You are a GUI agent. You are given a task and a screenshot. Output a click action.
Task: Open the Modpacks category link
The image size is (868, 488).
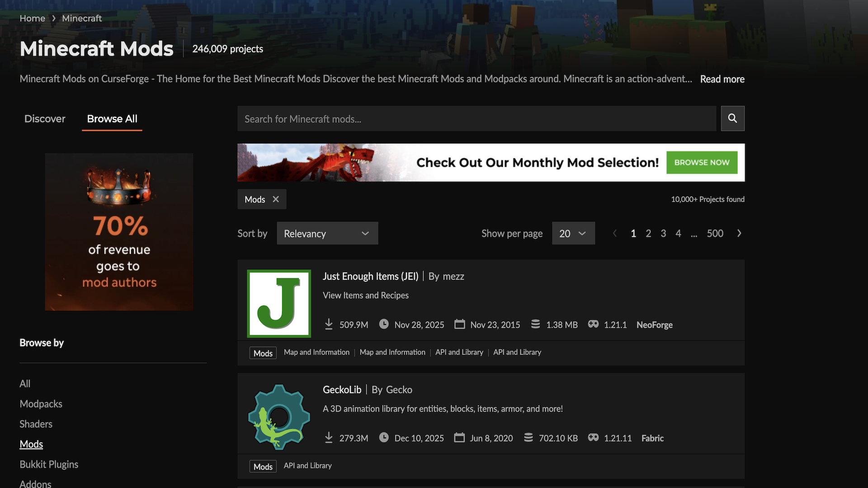[x=41, y=404]
